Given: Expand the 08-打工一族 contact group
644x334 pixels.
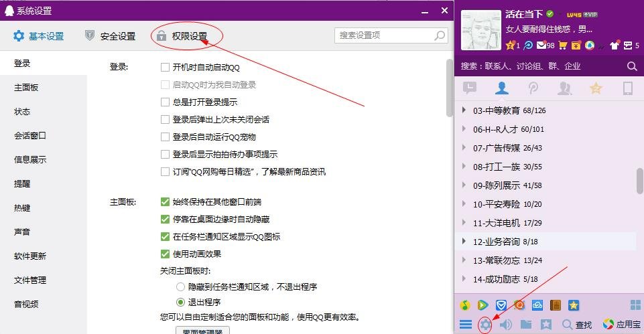Looking at the screenshot, I should coord(464,166).
